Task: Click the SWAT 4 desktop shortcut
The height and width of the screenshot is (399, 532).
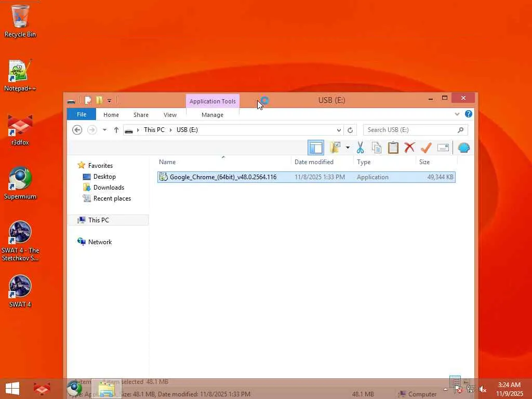Action: (x=20, y=291)
